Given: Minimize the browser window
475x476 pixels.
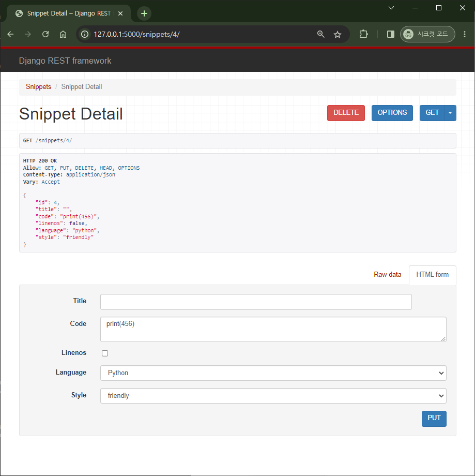Looking at the screenshot, I should (415, 8).
